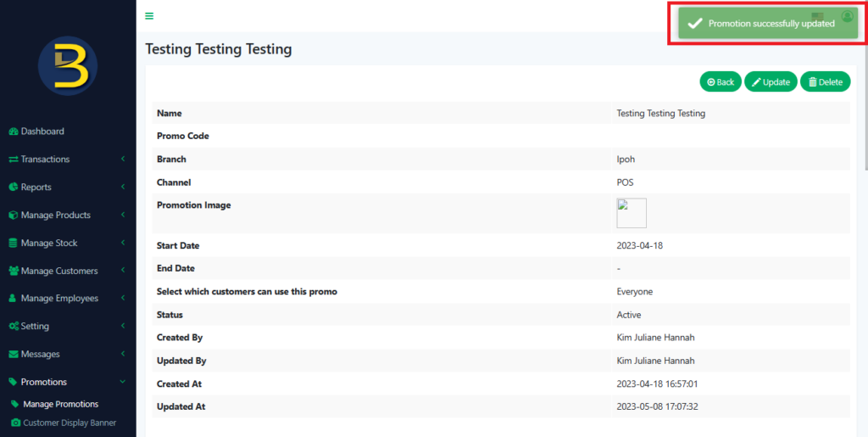Click the Customer Display Banner camera icon
The image size is (868, 437).
[16, 423]
